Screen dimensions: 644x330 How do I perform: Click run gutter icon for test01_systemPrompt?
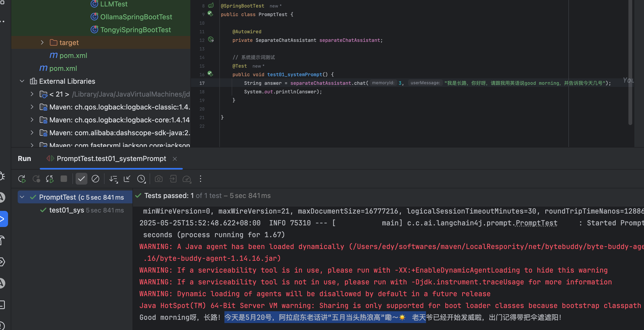point(211,74)
